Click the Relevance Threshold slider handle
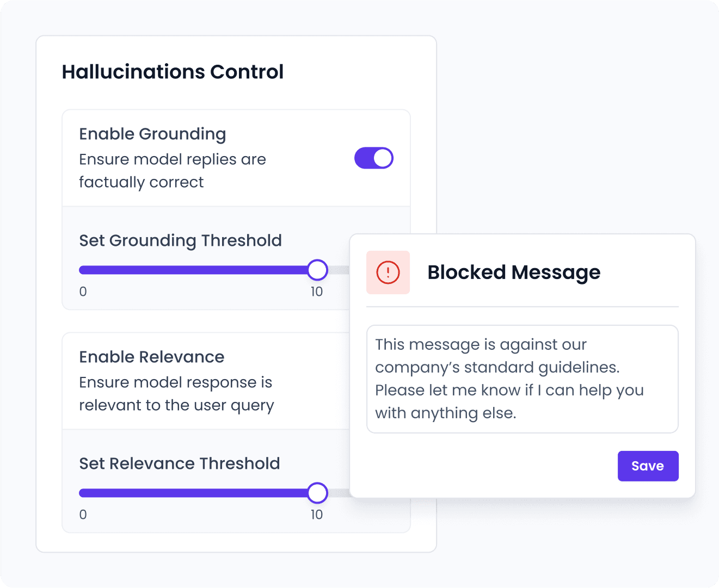 pos(317,493)
